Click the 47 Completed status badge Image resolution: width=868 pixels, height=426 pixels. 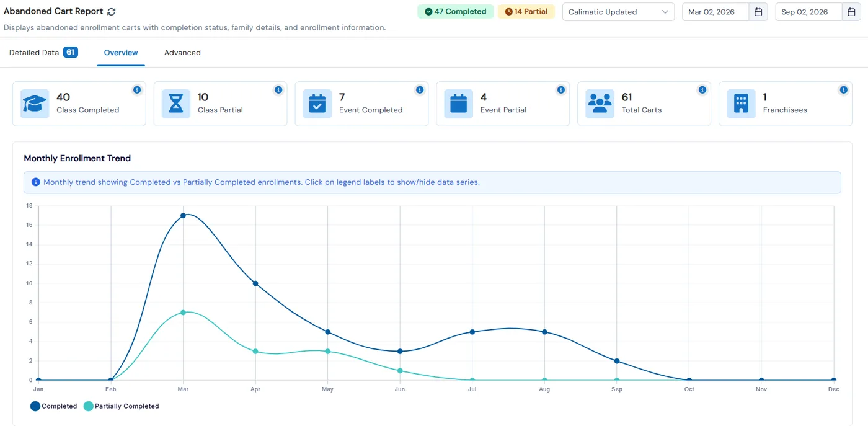(x=456, y=12)
